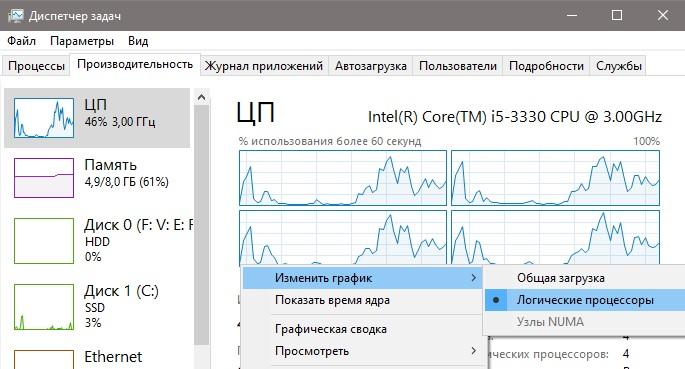Image resolution: width=685 pixels, height=369 pixels.
Task: Click the Task Manager title bar icon
Action: point(16,16)
